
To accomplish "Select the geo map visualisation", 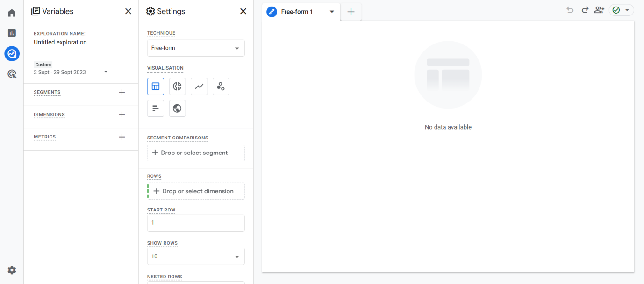I will tap(177, 109).
